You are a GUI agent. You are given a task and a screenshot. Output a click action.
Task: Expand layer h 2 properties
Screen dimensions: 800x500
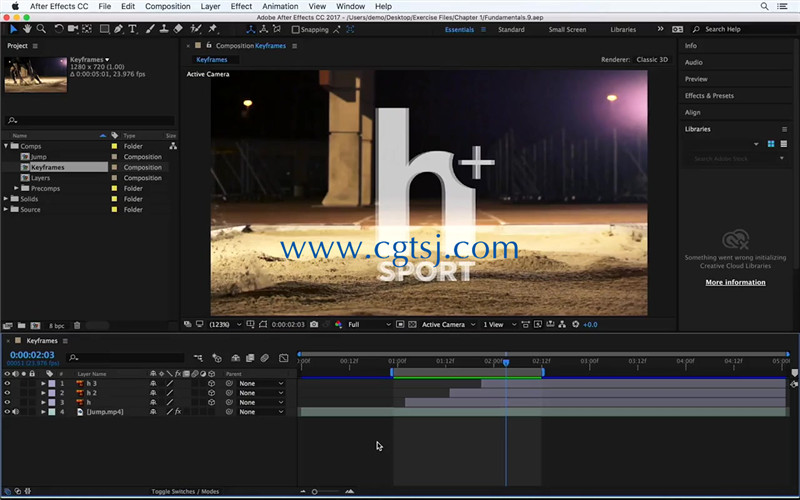point(43,393)
